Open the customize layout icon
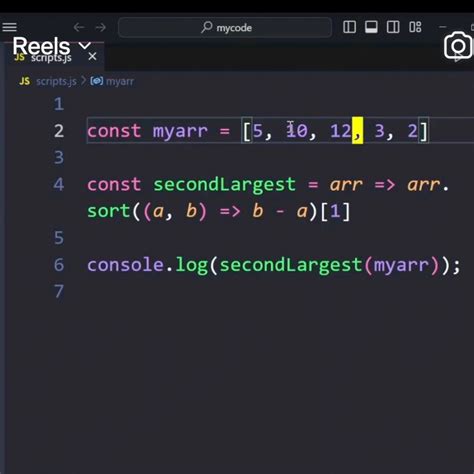 (x=415, y=27)
